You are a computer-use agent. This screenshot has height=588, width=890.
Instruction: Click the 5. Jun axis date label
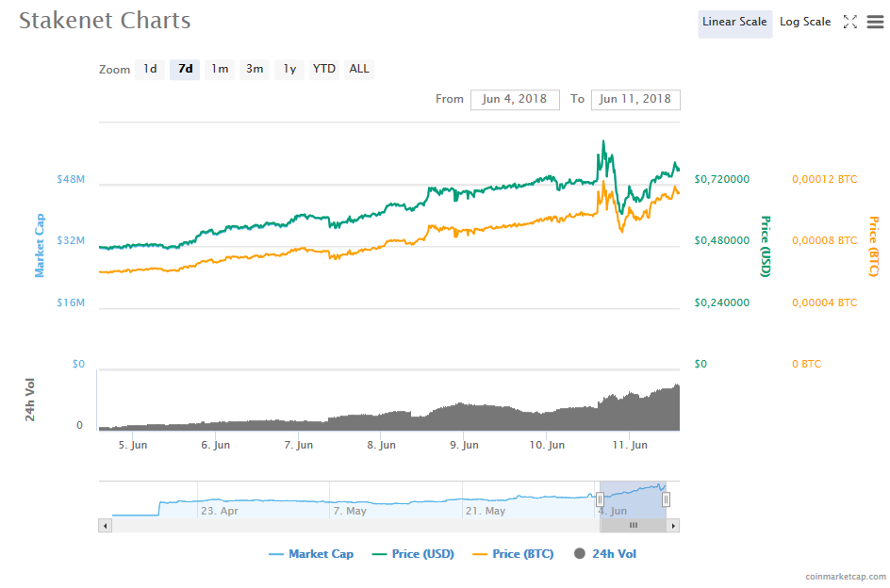click(x=133, y=445)
